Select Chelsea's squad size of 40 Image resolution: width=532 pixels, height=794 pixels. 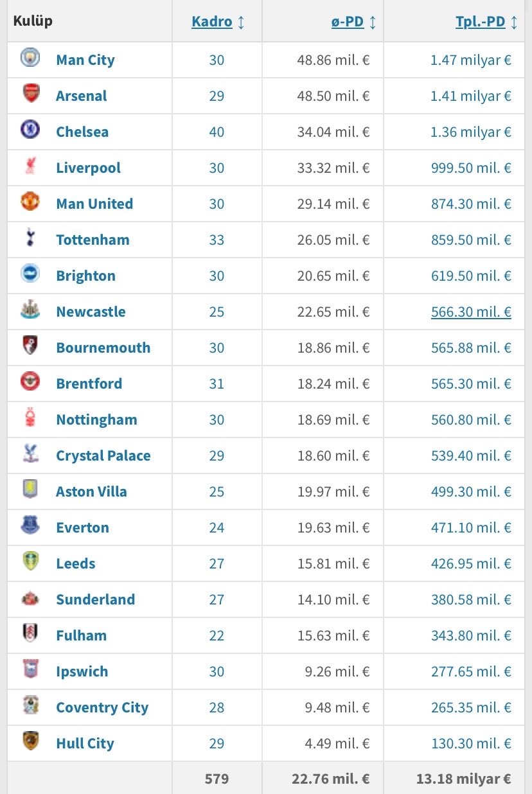[x=217, y=132]
